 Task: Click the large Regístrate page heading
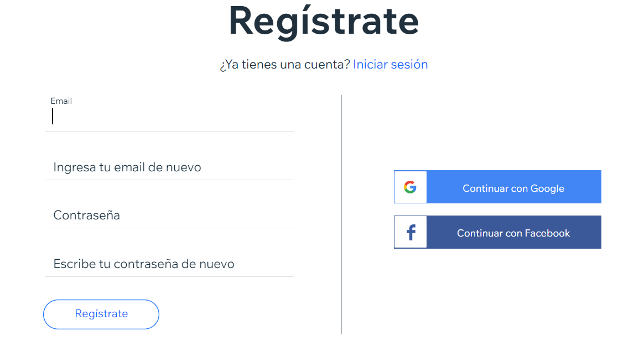tap(324, 21)
